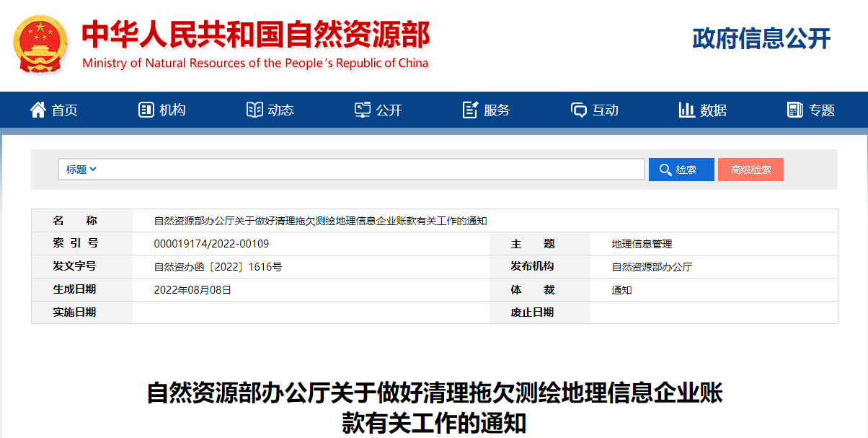Click the 体裁 column label
The image size is (868, 438).
coord(533,289)
